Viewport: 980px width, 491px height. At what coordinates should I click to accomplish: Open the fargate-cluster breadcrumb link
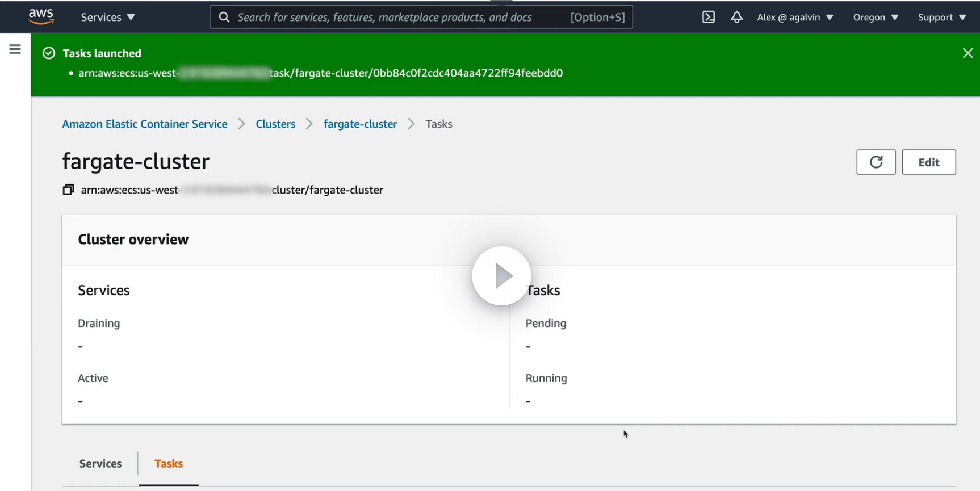coord(360,124)
